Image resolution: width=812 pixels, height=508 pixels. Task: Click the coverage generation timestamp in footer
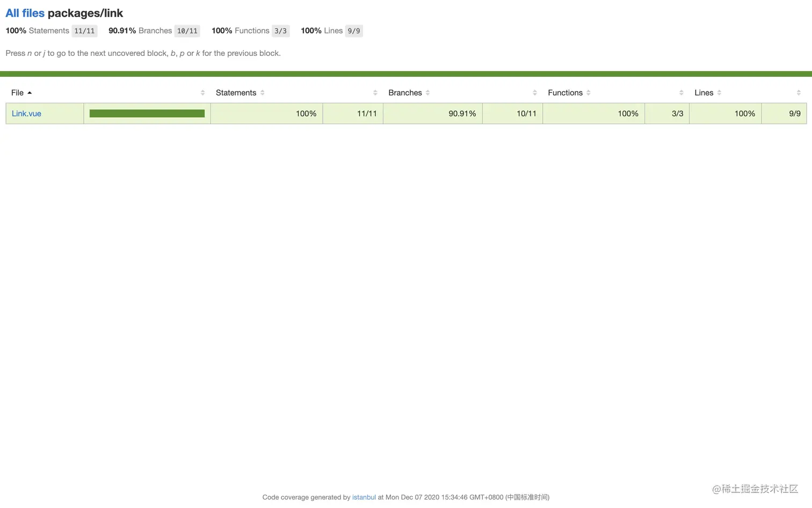click(x=467, y=497)
